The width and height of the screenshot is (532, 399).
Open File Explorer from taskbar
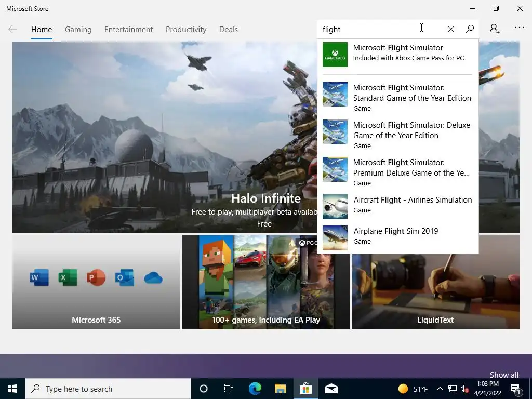coord(280,389)
